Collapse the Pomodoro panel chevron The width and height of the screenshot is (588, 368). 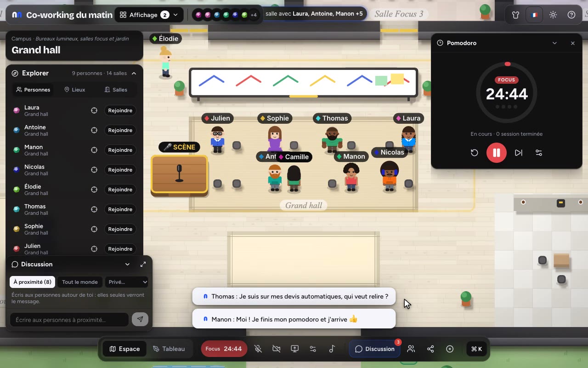[554, 43]
